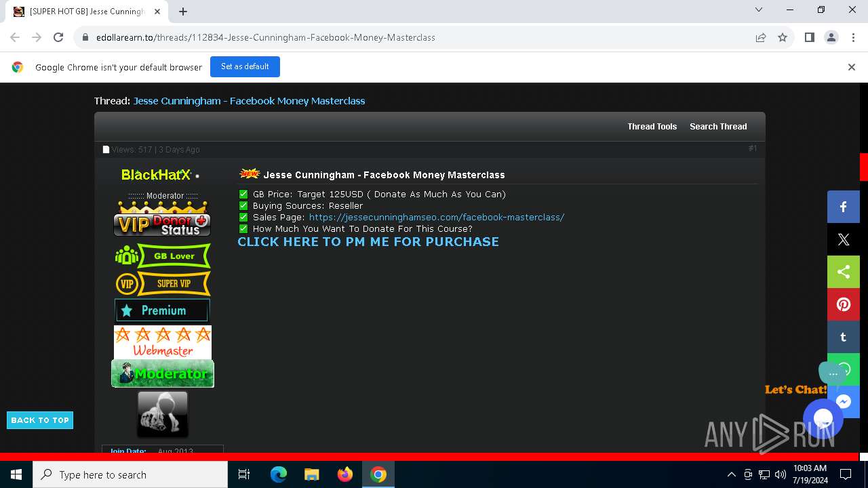The image size is (868, 488).
Task: Click the CLICK HERE TO PM ME link
Action: tap(368, 242)
